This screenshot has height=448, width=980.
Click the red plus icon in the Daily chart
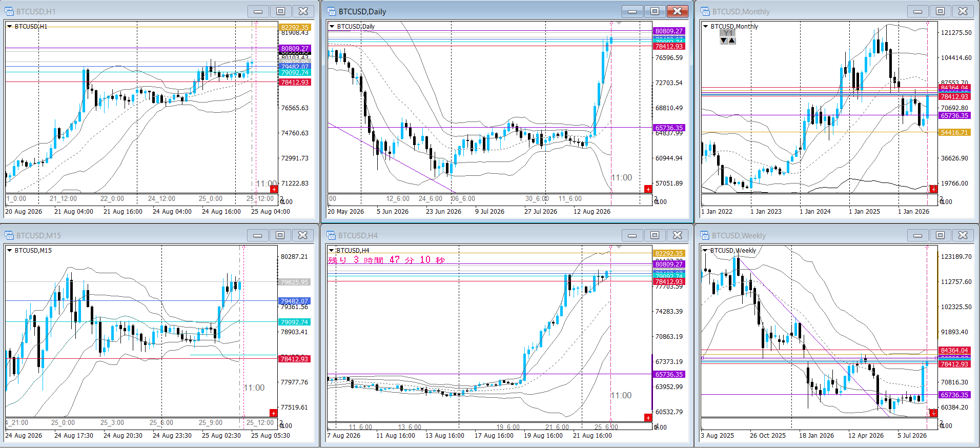648,189
